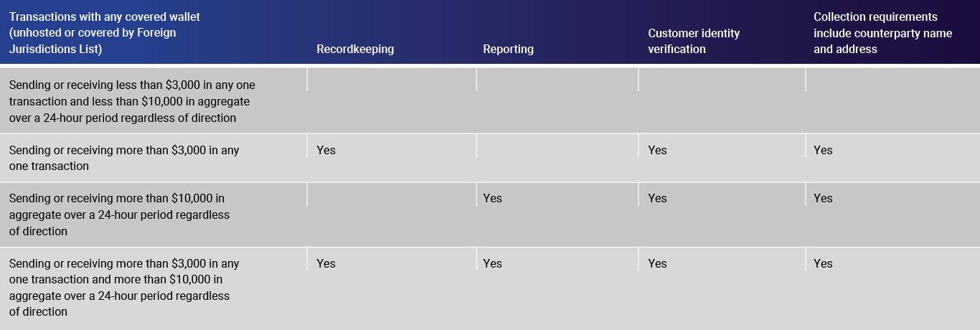Click Reporting Yes in the combined-threshold row
The width and height of the screenshot is (980, 330).
(x=492, y=263)
